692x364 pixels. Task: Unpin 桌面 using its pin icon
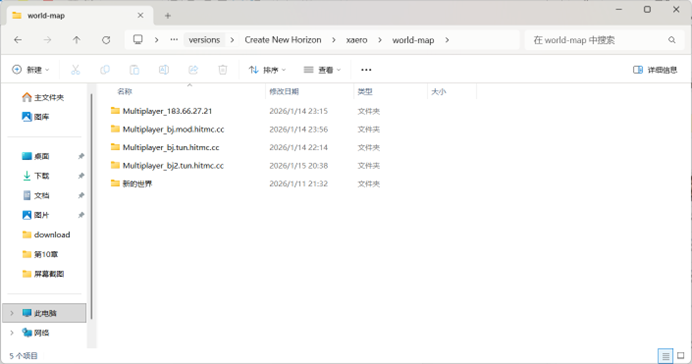(x=81, y=156)
